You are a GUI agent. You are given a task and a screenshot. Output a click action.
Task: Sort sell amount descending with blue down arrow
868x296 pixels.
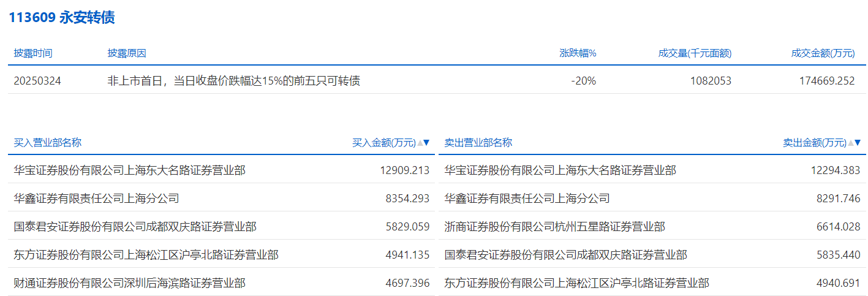[x=857, y=143]
